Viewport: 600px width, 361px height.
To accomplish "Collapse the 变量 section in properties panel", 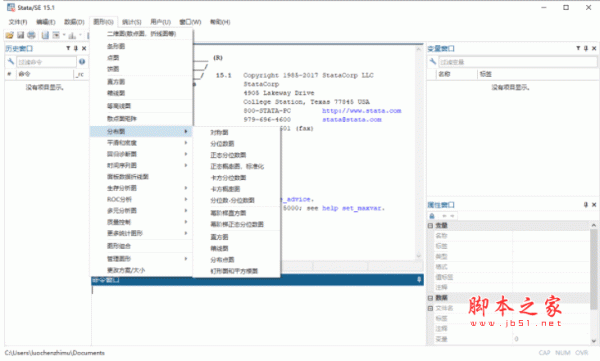I will [430, 225].
